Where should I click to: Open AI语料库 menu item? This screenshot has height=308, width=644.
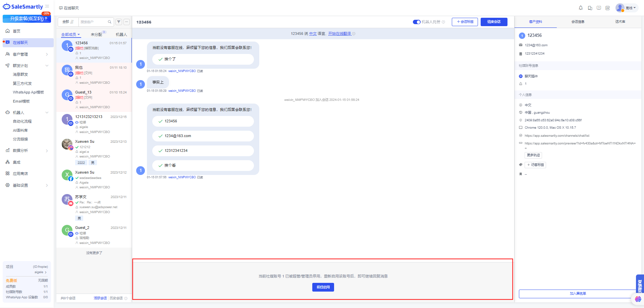20,130
